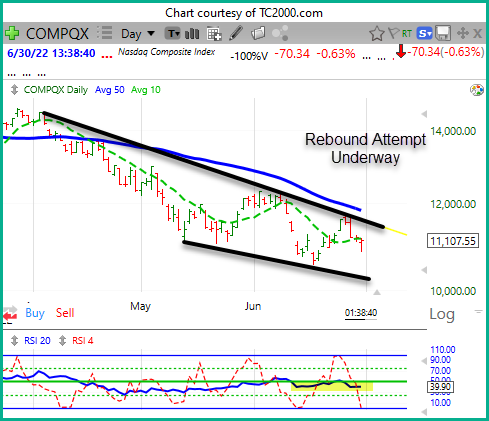
Task: Open the watchlist lines icon beside COMPQX
Action: [x=105, y=33]
